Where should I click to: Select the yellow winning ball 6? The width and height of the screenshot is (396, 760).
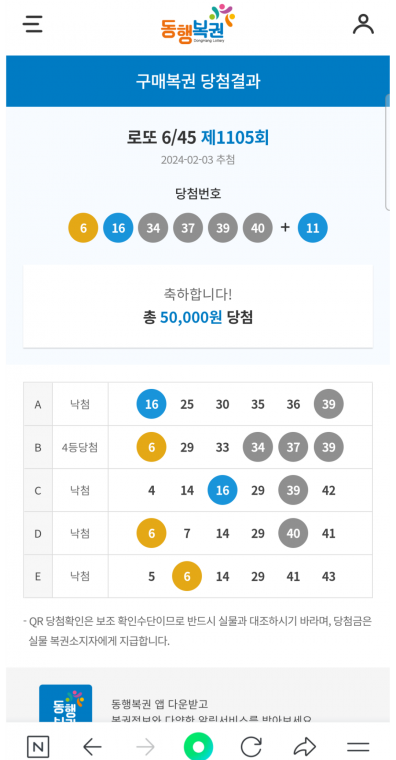click(x=83, y=228)
